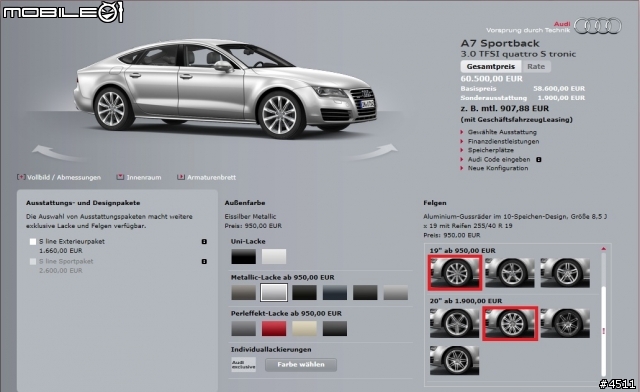Click info icon beside Audi Code eingeben
This screenshot has width=640, height=392.
click(x=539, y=160)
